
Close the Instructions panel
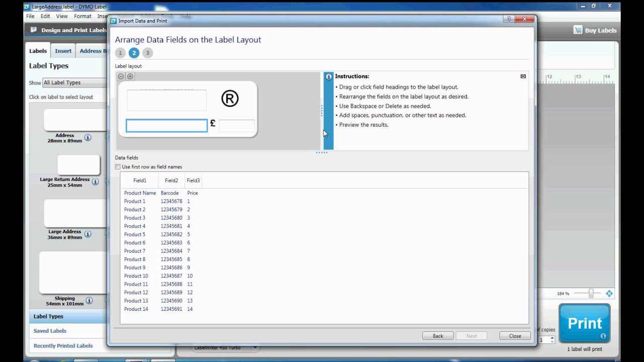click(x=523, y=76)
